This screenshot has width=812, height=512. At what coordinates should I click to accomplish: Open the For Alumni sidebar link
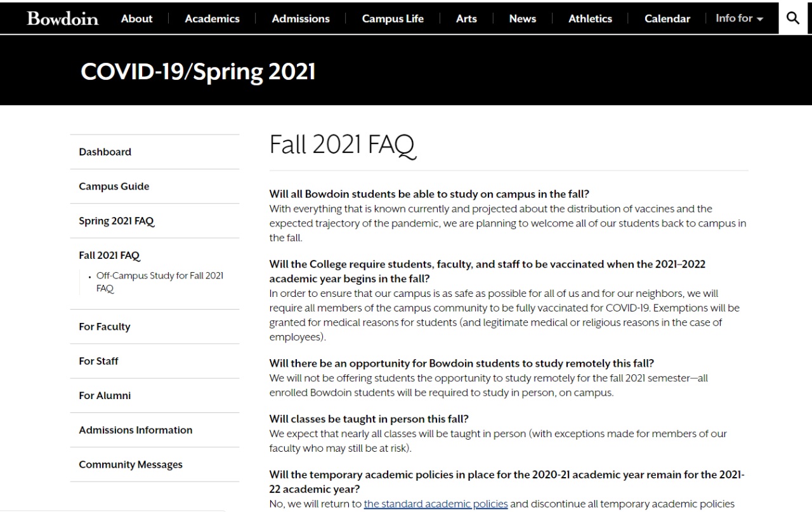pos(105,395)
